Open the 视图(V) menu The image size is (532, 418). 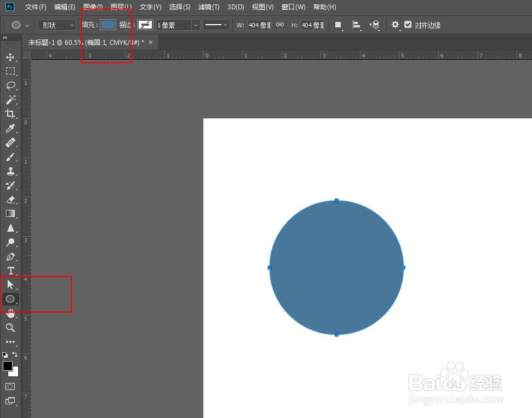pyautogui.click(x=262, y=7)
